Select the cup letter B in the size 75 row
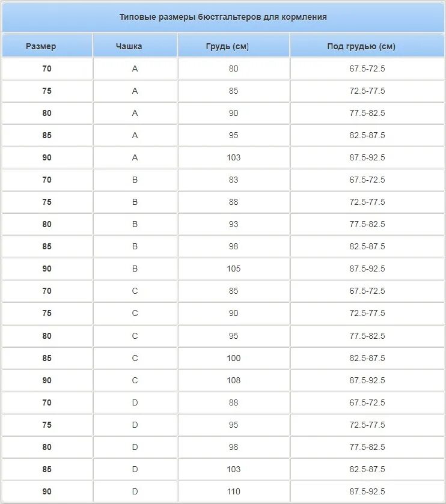446x504 pixels. [135, 202]
